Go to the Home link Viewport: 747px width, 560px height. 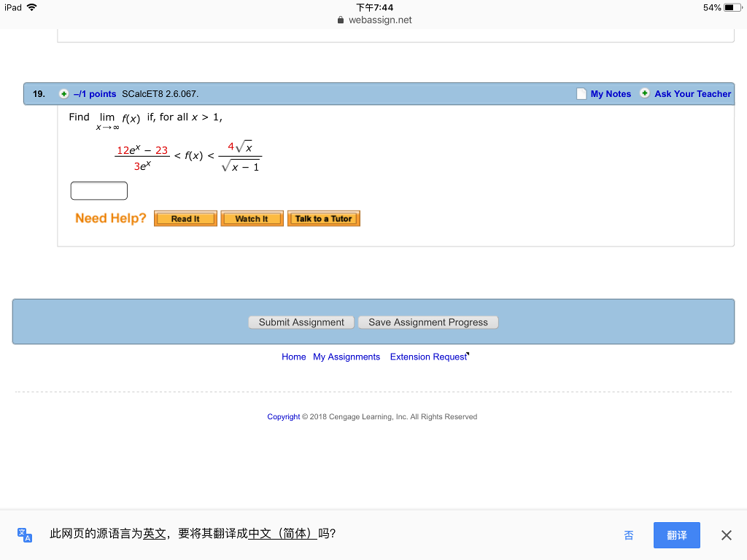293,357
